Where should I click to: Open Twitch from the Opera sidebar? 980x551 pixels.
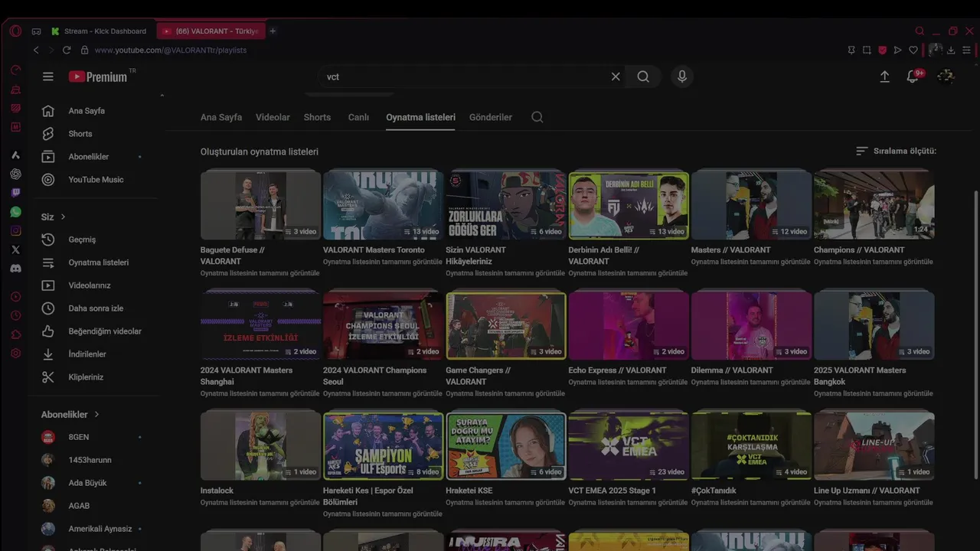tap(15, 193)
